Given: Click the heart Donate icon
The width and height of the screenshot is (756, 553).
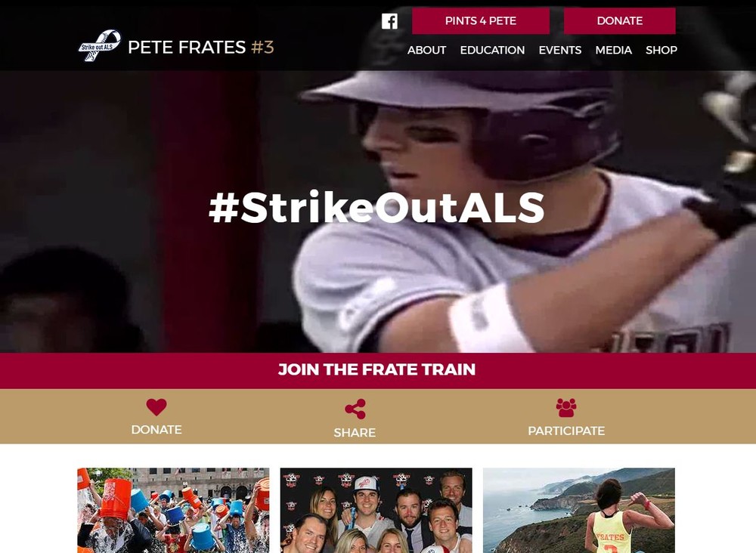Looking at the screenshot, I should click(156, 407).
